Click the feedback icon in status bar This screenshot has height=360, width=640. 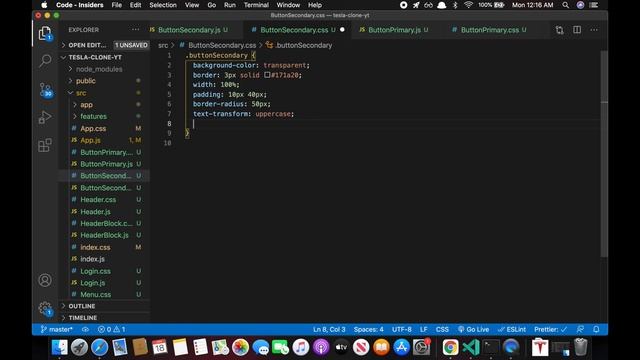[x=580, y=329]
